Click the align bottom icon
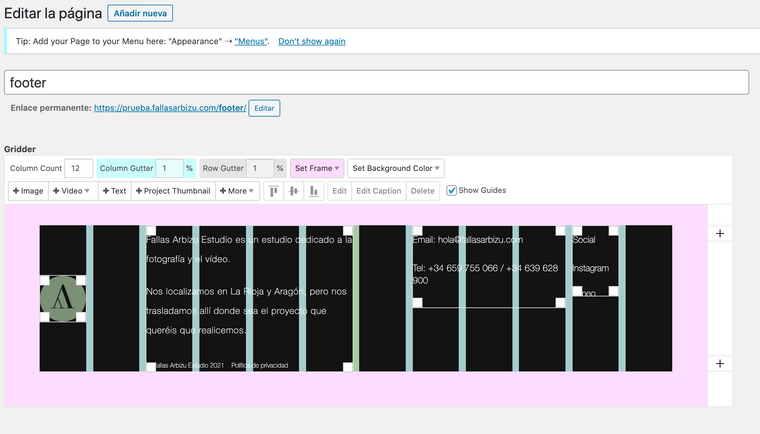 point(314,191)
